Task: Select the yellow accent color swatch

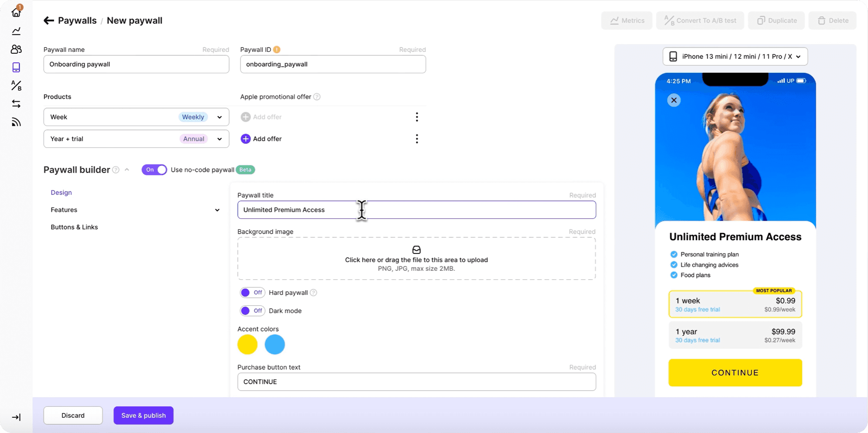Action: pos(247,344)
